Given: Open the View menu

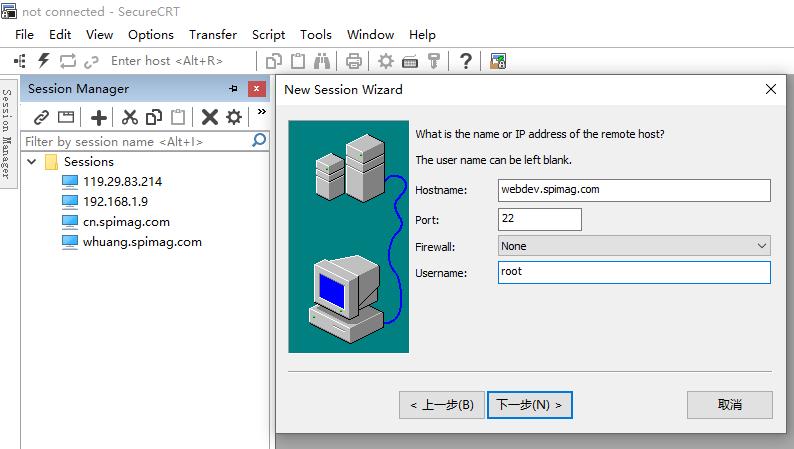Looking at the screenshot, I should [99, 35].
